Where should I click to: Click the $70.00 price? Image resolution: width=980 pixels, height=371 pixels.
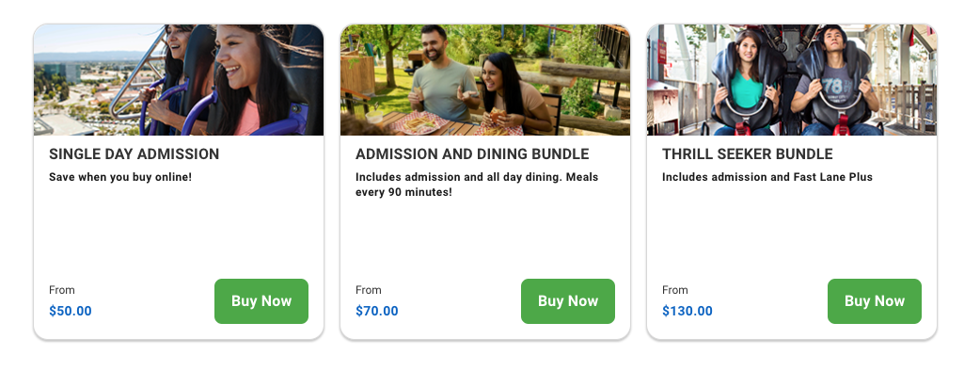tap(377, 311)
